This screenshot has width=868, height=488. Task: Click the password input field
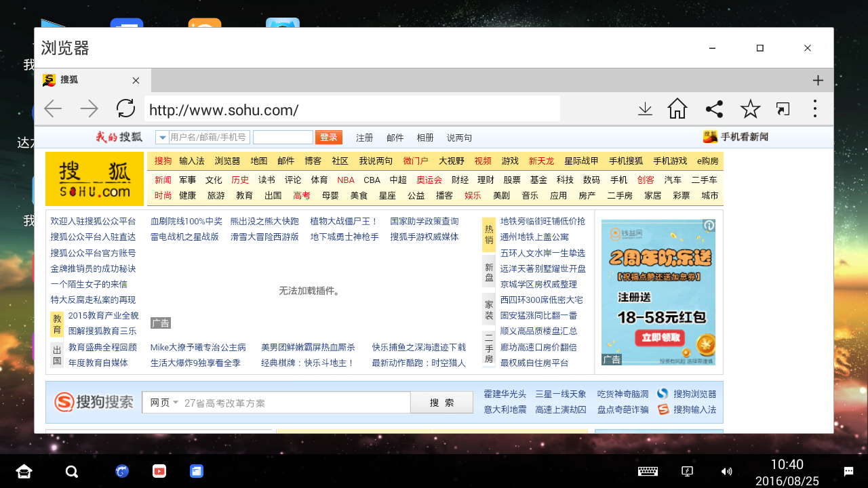(283, 138)
